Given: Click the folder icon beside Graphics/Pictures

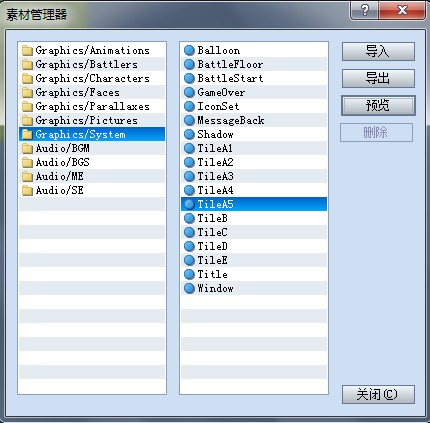Looking at the screenshot, I should point(27,120).
